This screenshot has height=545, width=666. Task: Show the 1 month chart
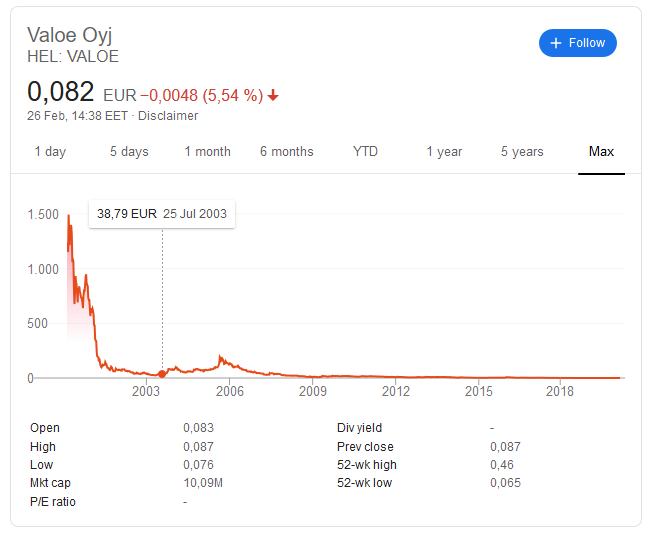pos(207,152)
